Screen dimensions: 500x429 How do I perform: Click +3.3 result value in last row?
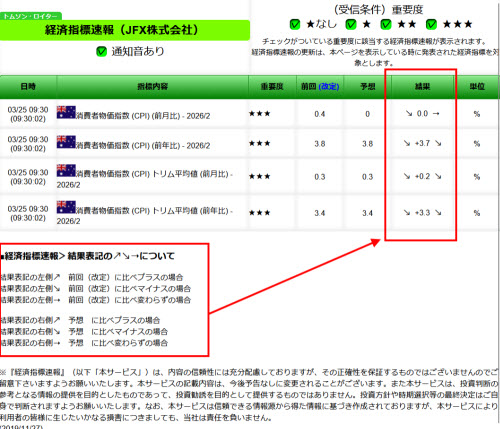tap(422, 213)
